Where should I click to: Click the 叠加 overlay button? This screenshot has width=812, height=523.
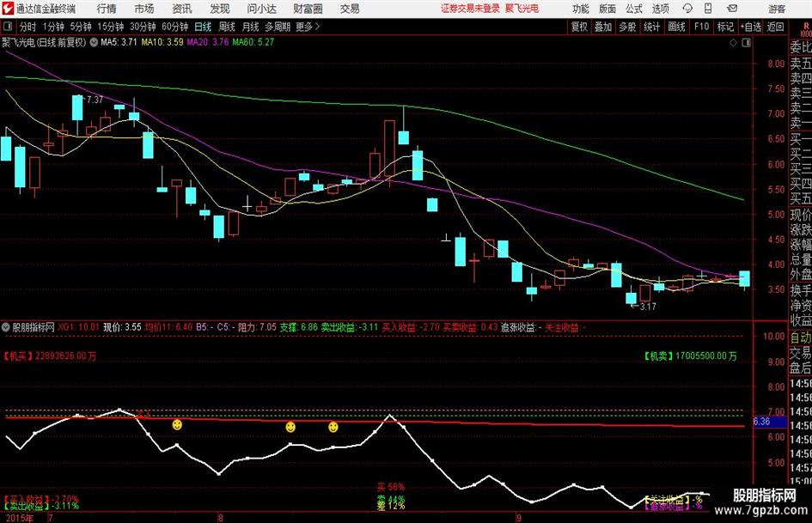click(603, 27)
